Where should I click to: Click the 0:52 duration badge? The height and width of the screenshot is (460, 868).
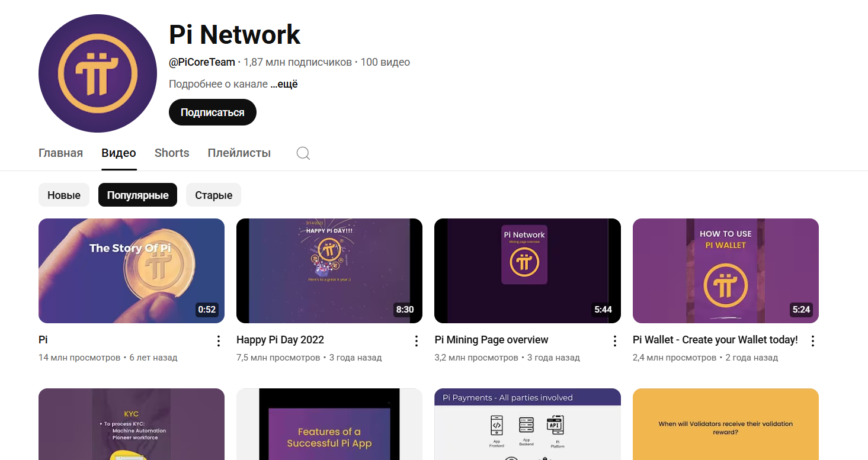point(207,310)
